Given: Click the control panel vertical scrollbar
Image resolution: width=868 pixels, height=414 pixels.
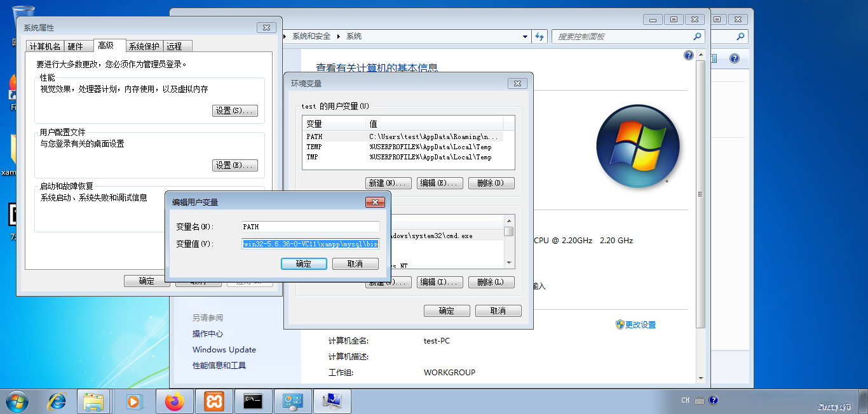Looking at the screenshot, I should [x=701, y=194].
